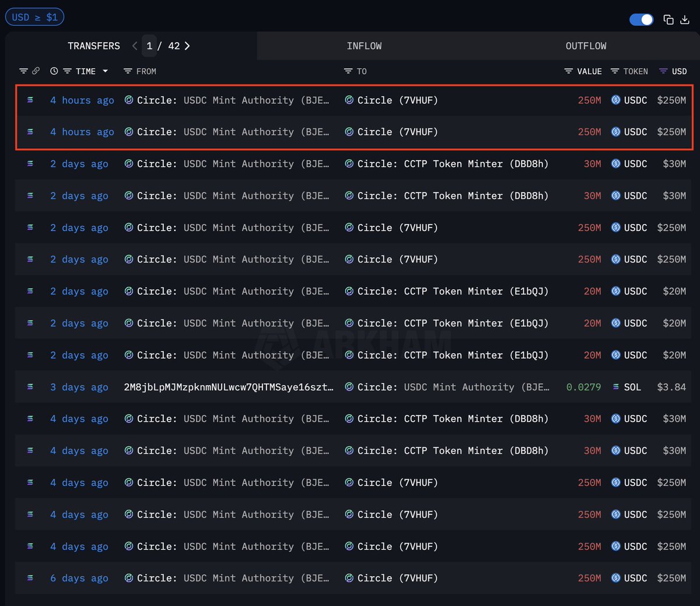Switch to the OUTFLOW tab
This screenshot has height=606, width=700.
586,46
